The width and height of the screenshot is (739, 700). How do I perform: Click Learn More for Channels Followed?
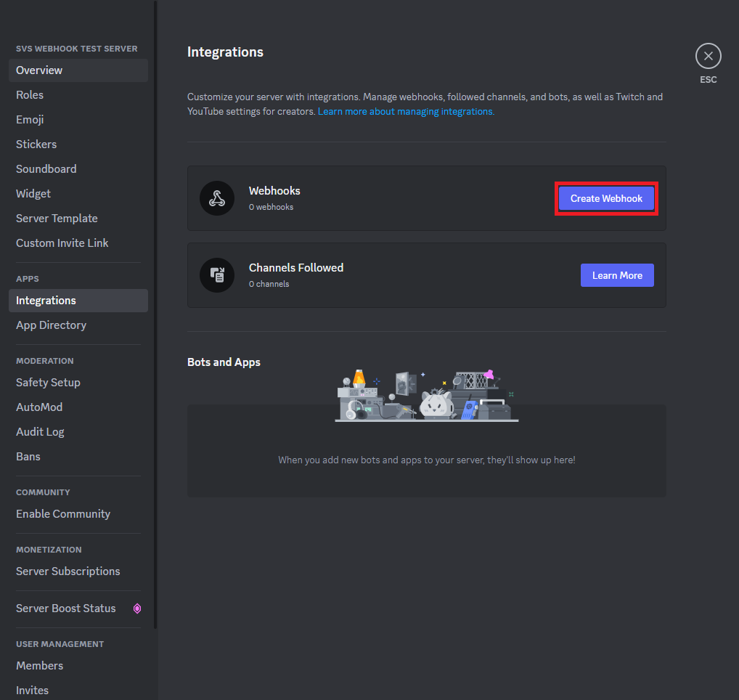[x=617, y=275]
